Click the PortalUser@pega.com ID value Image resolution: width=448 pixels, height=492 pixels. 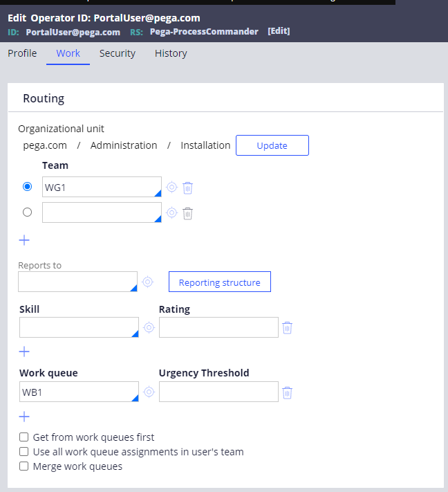pos(73,33)
